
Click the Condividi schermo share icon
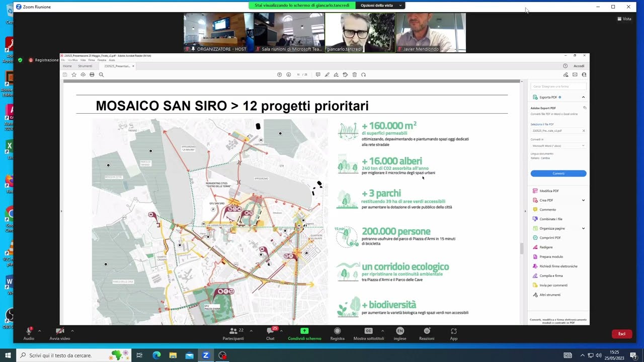(304, 331)
